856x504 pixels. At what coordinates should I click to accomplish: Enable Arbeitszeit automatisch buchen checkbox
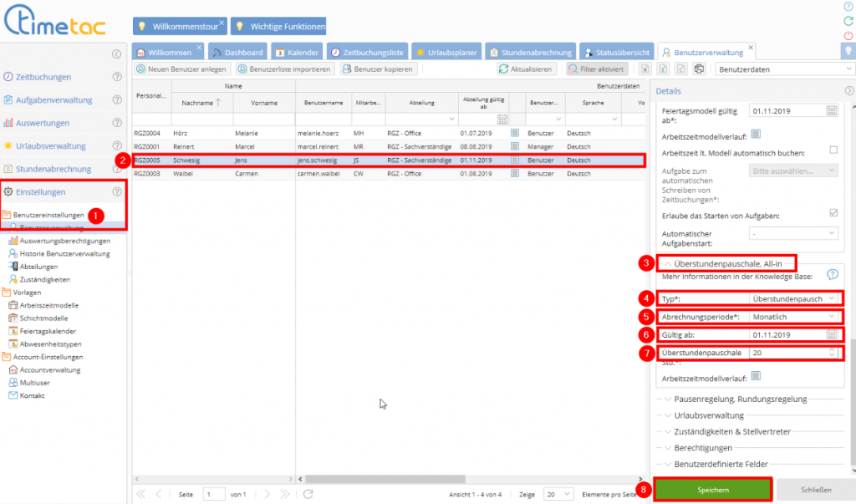click(833, 150)
